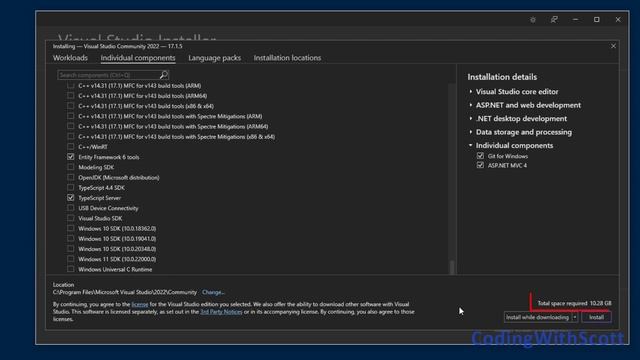Close the installing dialog with X
The width and height of the screenshot is (640, 360).
(613, 46)
